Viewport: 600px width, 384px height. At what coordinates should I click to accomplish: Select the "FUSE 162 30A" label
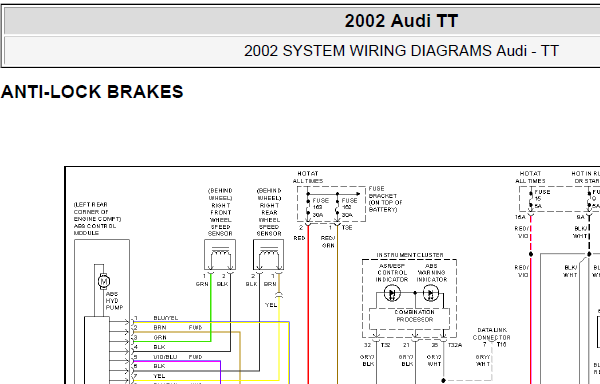pyautogui.click(x=349, y=208)
